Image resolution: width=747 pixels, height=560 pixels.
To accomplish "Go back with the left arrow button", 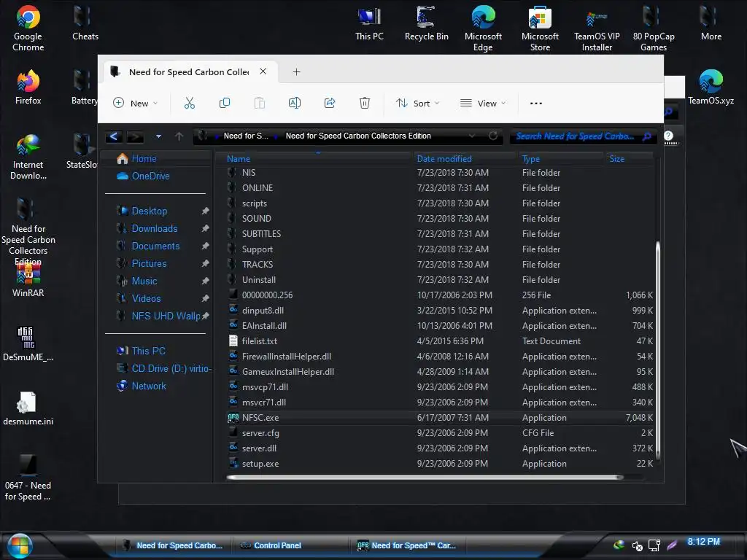I will [113, 136].
